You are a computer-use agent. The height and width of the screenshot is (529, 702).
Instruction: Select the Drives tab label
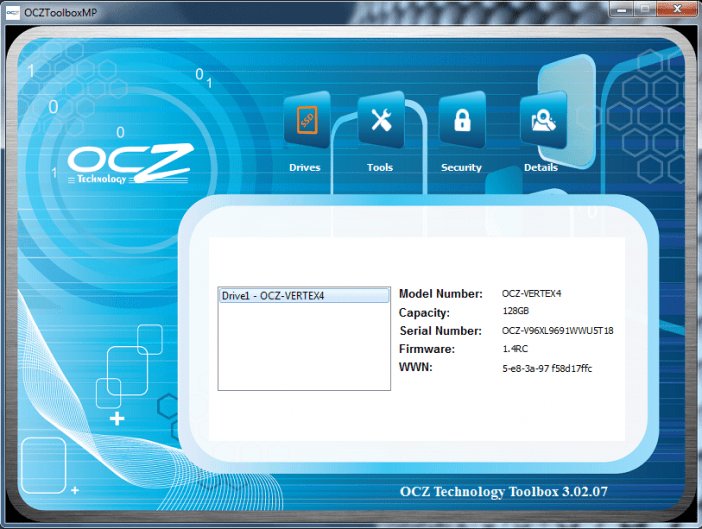pos(305,167)
